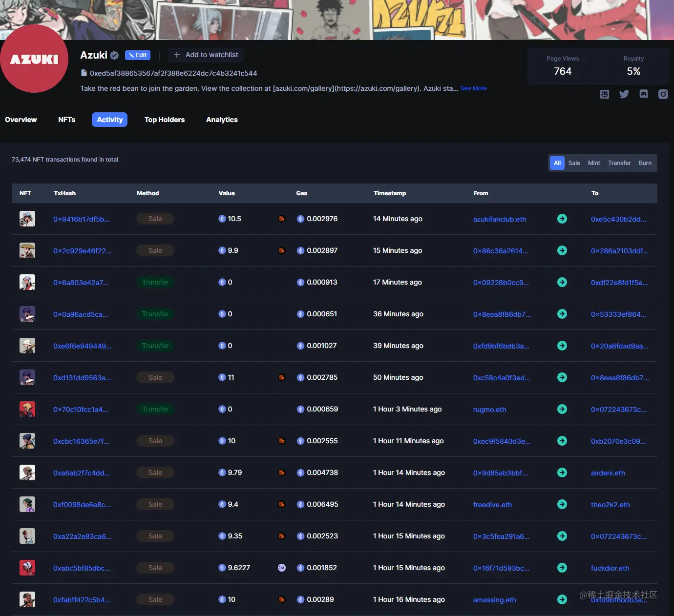
Task: Open the Azuki Instagram icon
Action: pyautogui.click(x=663, y=94)
